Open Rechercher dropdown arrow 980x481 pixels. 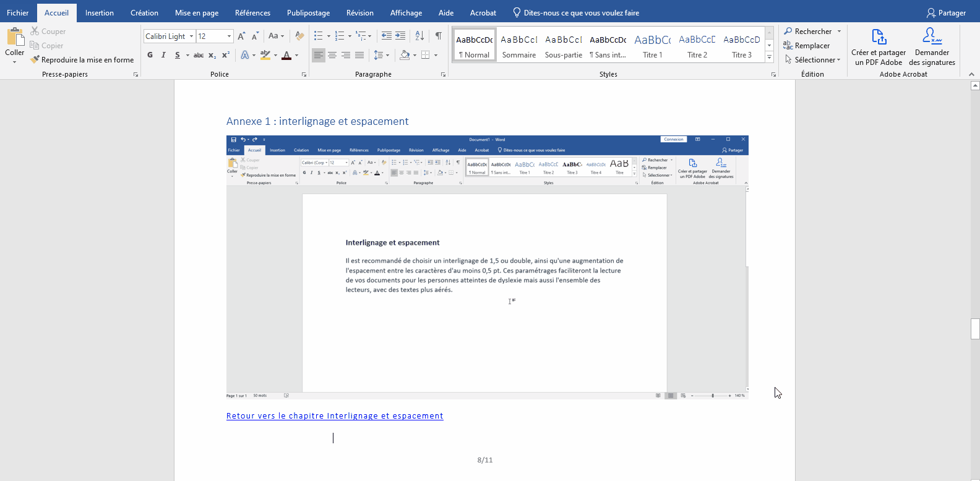(840, 32)
